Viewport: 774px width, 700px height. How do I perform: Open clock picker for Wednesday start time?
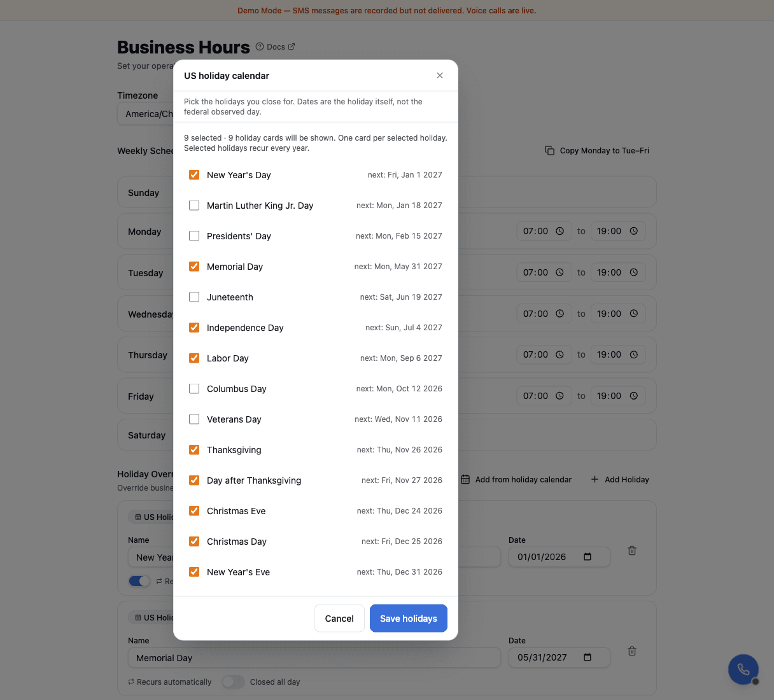pos(560,314)
